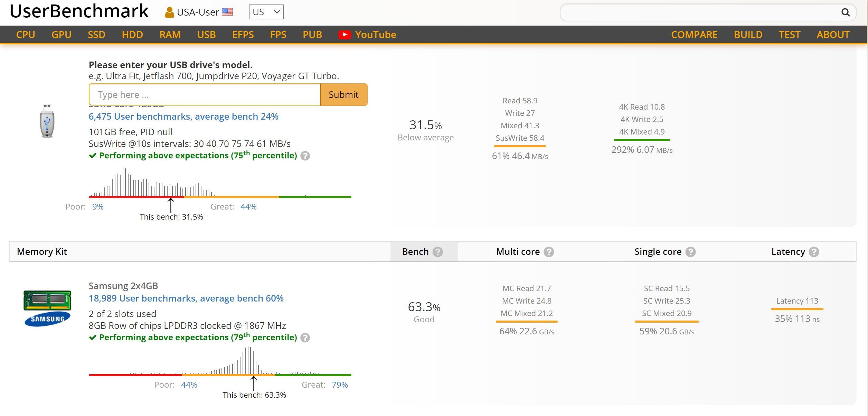Click the US flag icon
Image resolution: width=868 pixels, height=416 pixels.
[x=227, y=12]
